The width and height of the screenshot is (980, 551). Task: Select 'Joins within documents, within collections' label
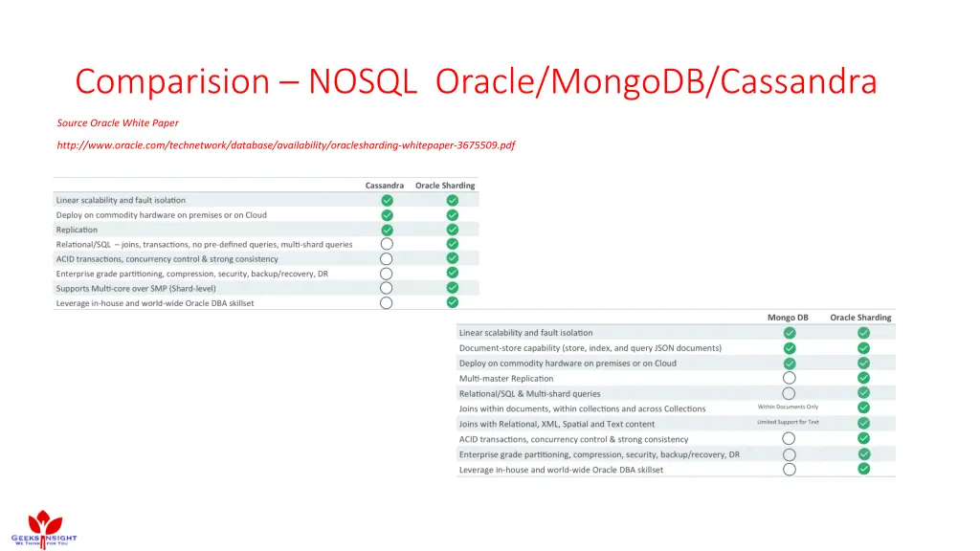pyautogui.click(x=582, y=408)
